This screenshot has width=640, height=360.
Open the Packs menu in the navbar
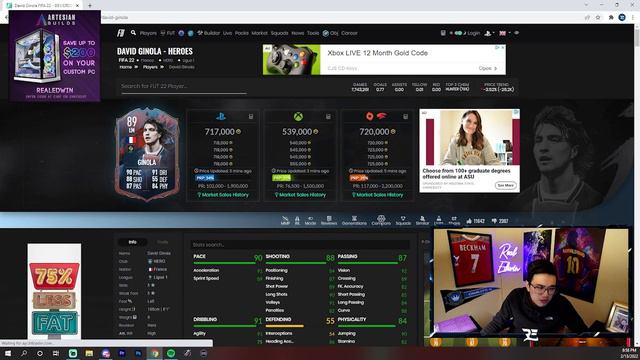(242, 33)
